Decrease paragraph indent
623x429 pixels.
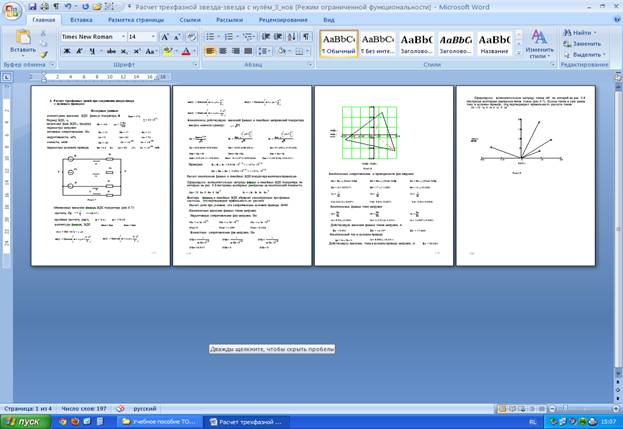pyautogui.click(x=266, y=37)
